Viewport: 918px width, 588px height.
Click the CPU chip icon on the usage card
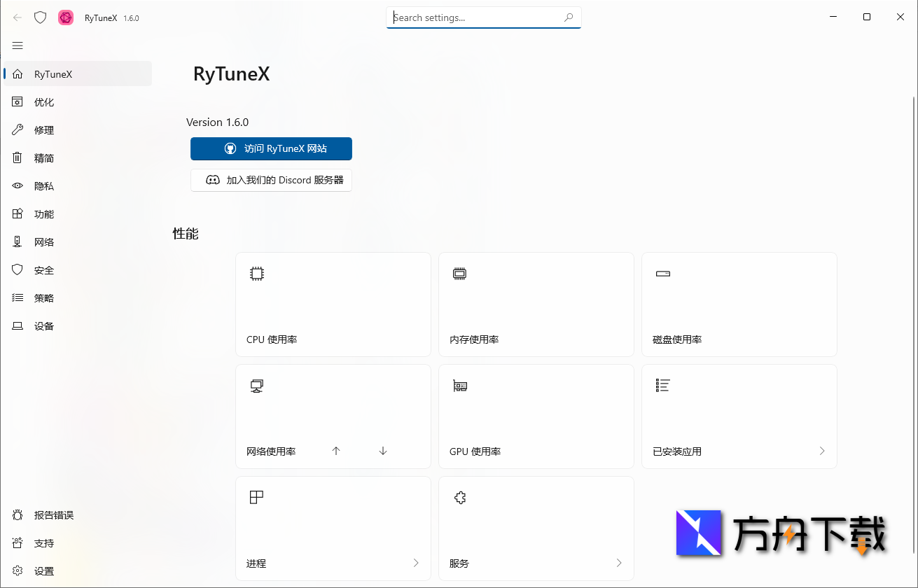[x=256, y=273]
